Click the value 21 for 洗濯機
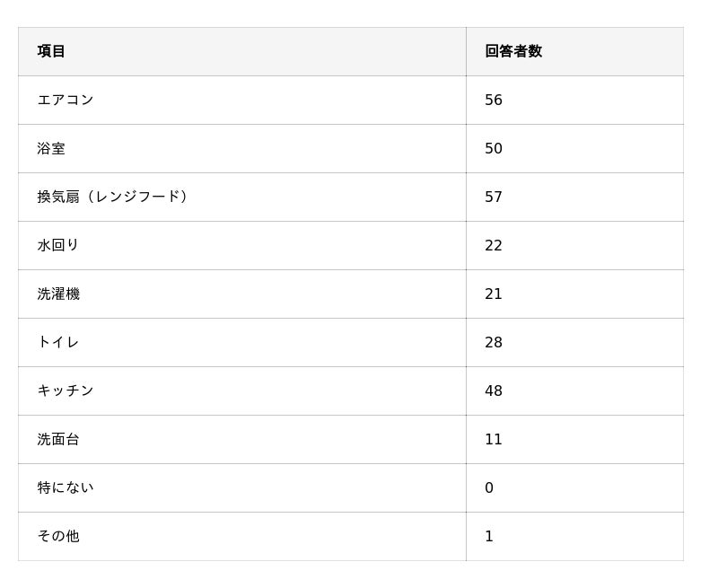718x588 pixels. click(x=494, y=294)
